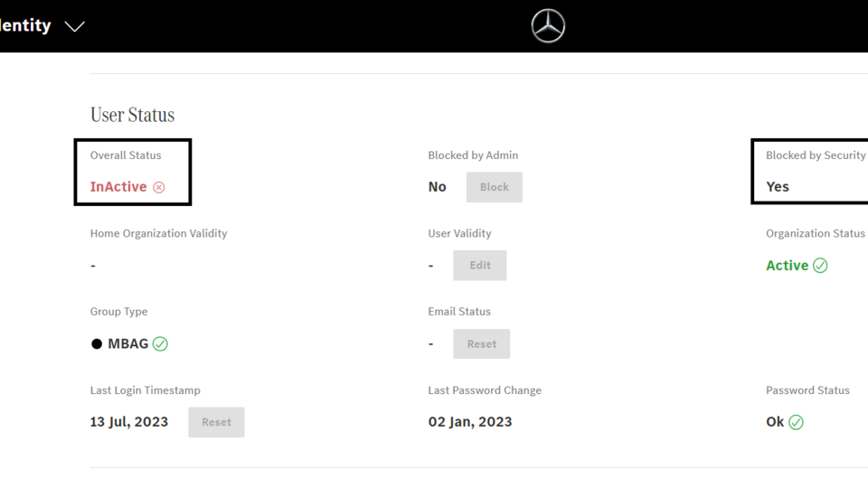
Task: Expand the Identity dropdown chevron
Action: coord(75,26)
